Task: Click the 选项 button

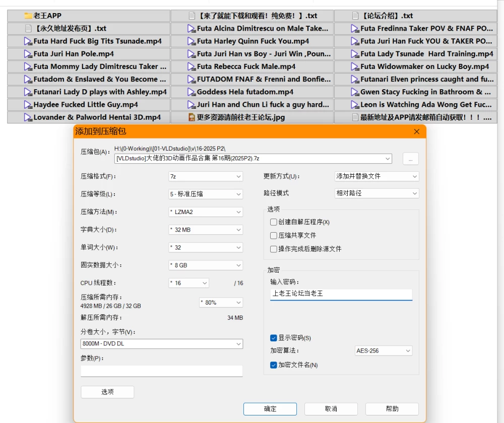Action: coord(107,392)
